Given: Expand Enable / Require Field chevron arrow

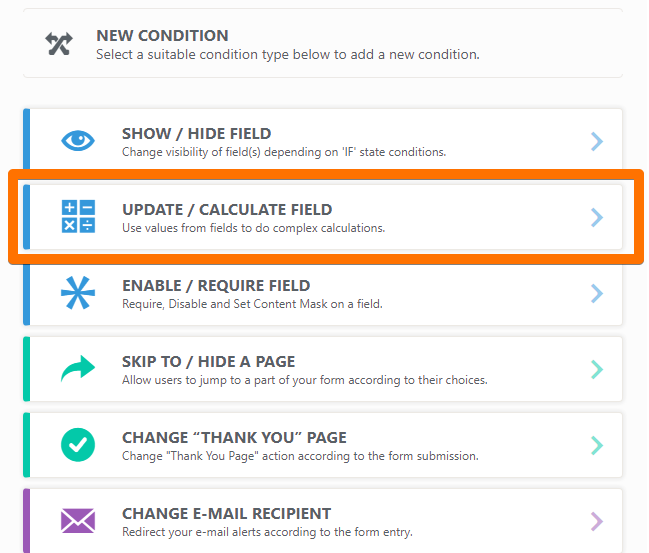Looking at the screenshot, I should pos(597,293).
